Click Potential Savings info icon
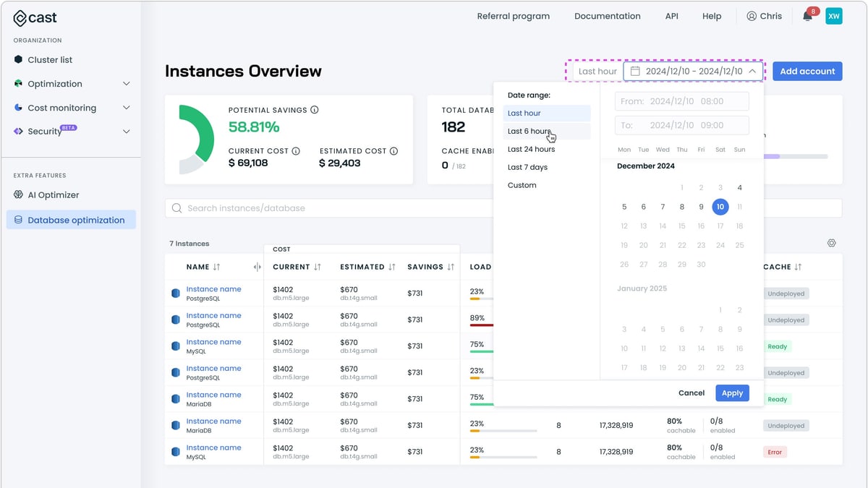The height and width of the screenshot is (488, 868). point(314,110)
